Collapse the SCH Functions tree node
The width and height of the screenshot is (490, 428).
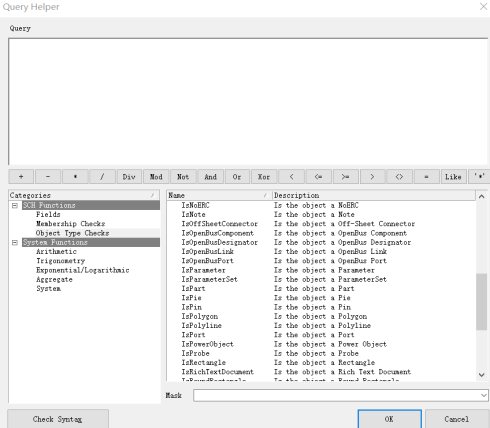[15, 205]
